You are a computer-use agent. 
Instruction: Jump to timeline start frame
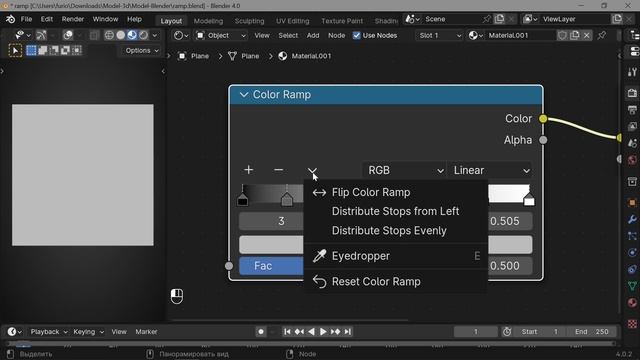tap(287, 332)
